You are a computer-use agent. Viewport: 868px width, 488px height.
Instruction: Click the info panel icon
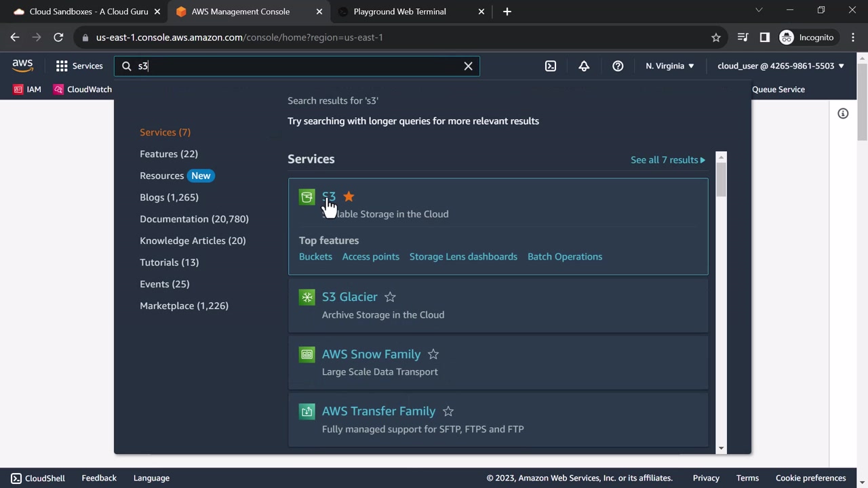coord(843,114)
